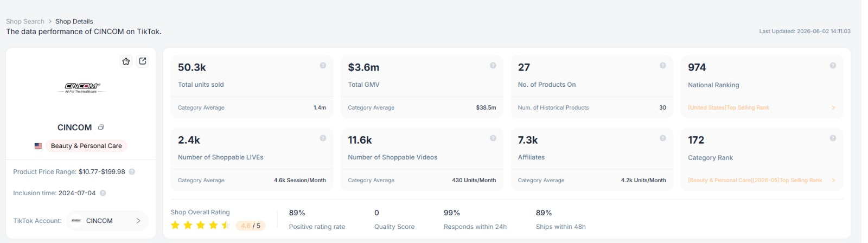
Task: Click help icon on Category Rank card
Action: tap(833, 138)
